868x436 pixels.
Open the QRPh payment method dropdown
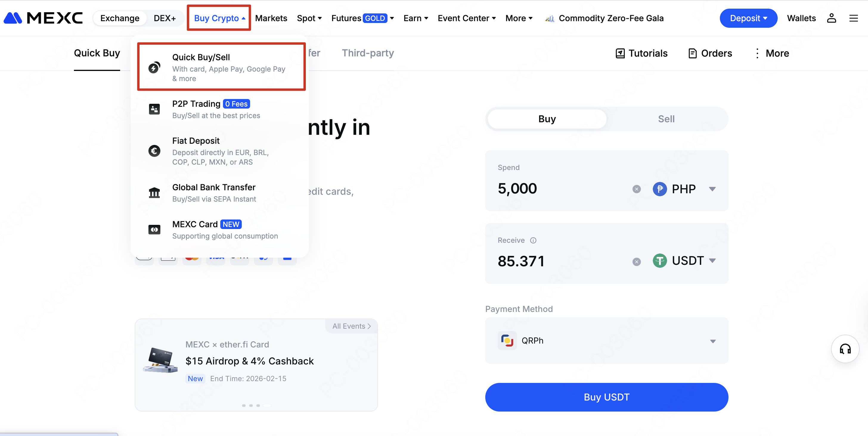712,341
